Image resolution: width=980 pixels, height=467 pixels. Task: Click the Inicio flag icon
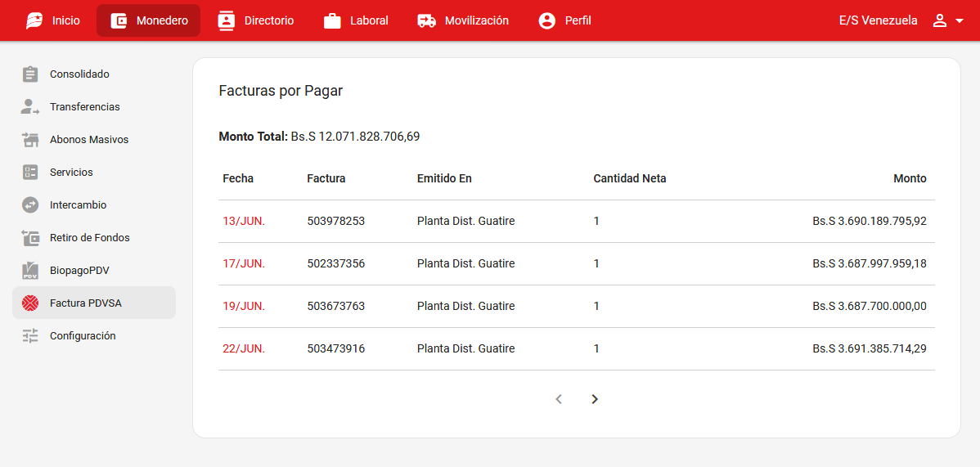pyautogui.click(x=34, y=20)
